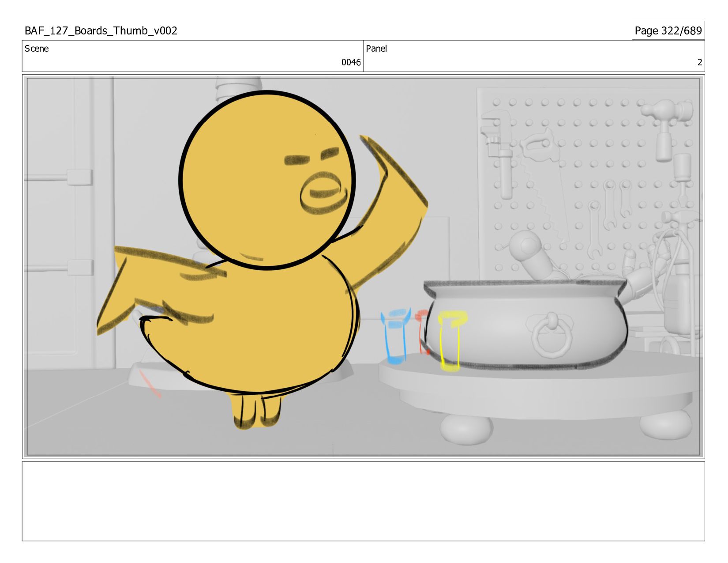Click the Page 322/689 indicator box

pyautogui.click(x=668, y=30)
